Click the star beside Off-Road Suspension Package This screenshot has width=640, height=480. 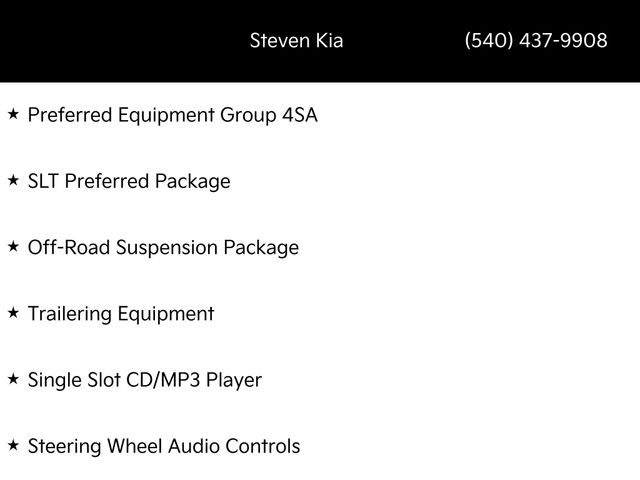coord(13,247)
